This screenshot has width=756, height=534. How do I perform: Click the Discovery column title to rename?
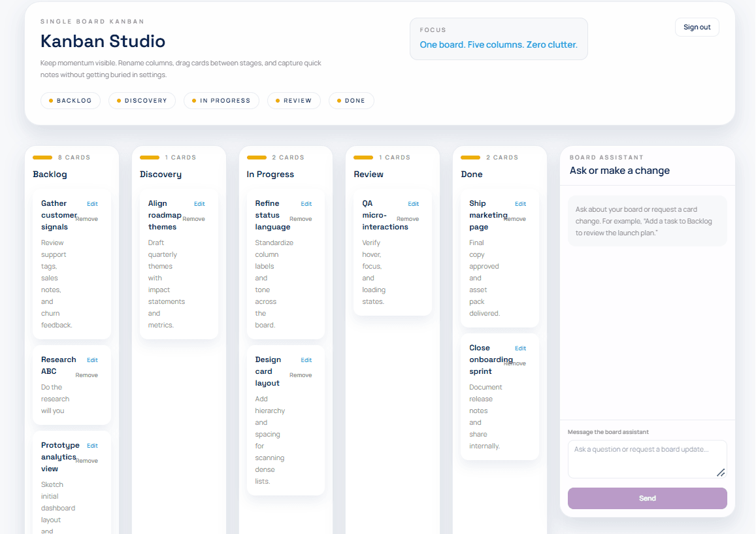(x=161, y=174)
